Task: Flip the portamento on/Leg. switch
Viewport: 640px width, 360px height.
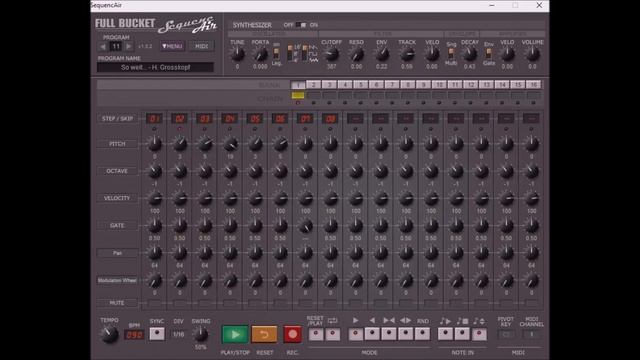Action: [276, 53]
